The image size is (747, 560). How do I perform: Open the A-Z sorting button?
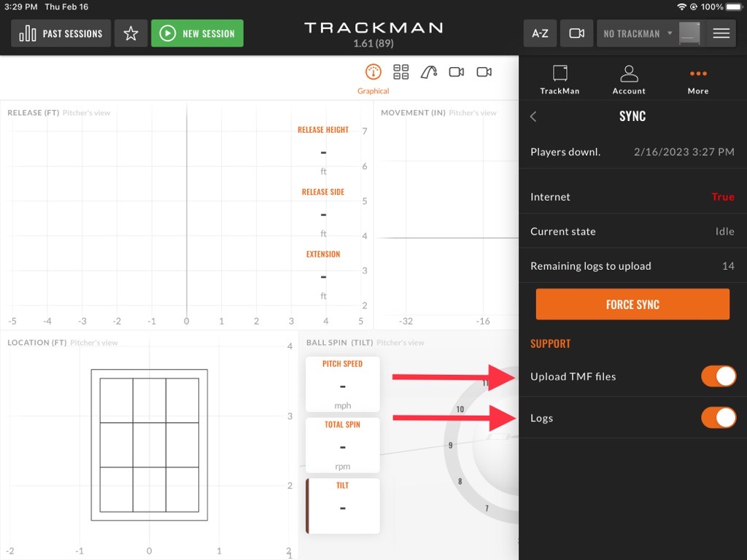pyautogui.click(x=540, y=34)
